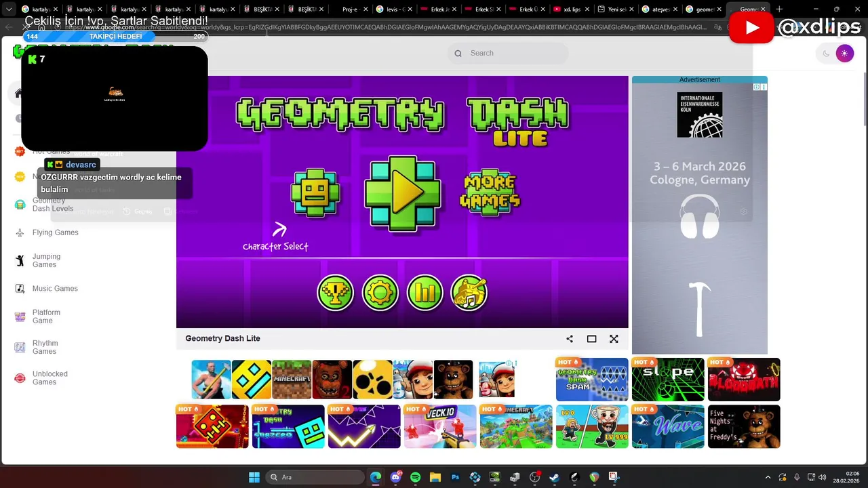Open the LV 0 LV 999 game thumbnail
Viewport: 868px width, 488px height.
click(x=592, y=426)
